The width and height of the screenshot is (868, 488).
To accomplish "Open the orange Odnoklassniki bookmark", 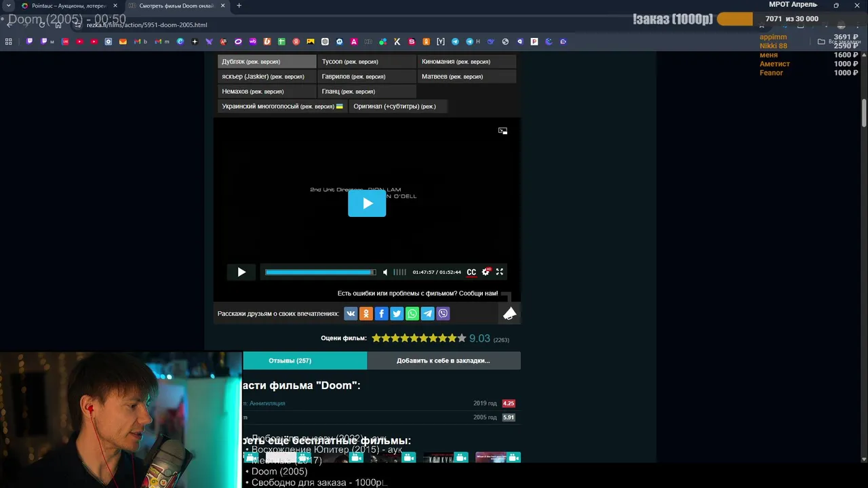I will tap(426, 41).
